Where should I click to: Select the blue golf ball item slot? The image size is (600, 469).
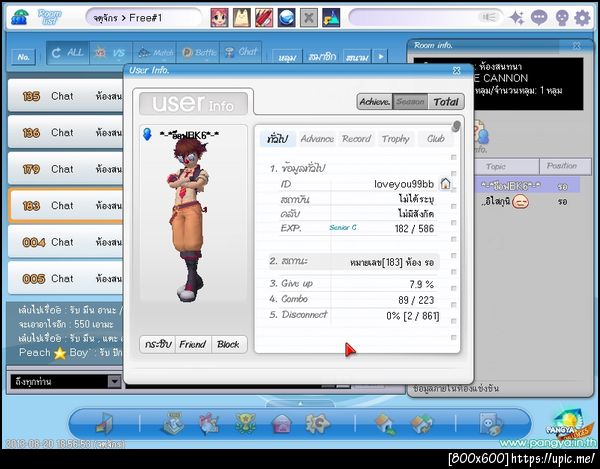286,18
